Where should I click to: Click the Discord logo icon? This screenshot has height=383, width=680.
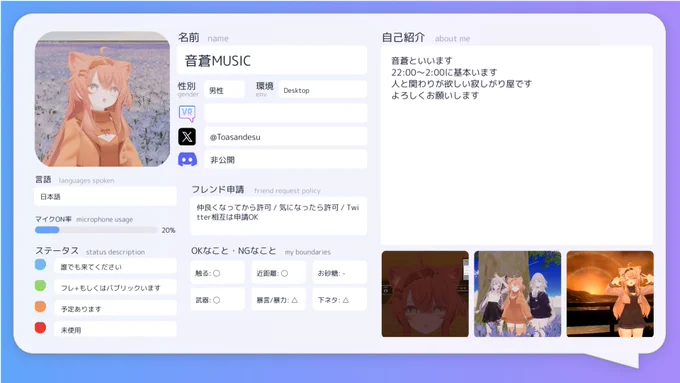pos(187,160)
